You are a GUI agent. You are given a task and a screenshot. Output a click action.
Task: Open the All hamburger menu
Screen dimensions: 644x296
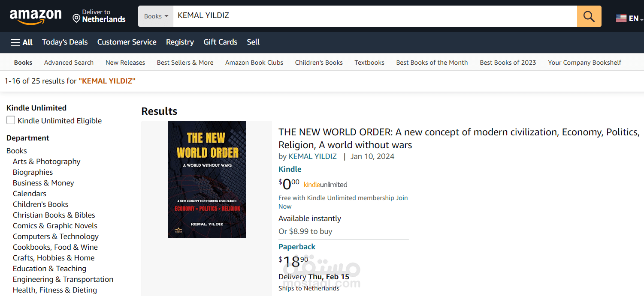point(21,42)
